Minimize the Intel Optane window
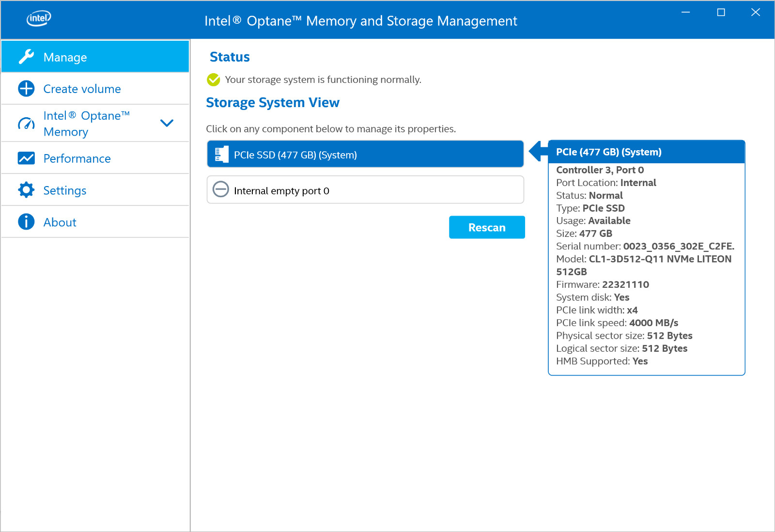The height and width of the screenshot is (532, 775). [686, 13]
